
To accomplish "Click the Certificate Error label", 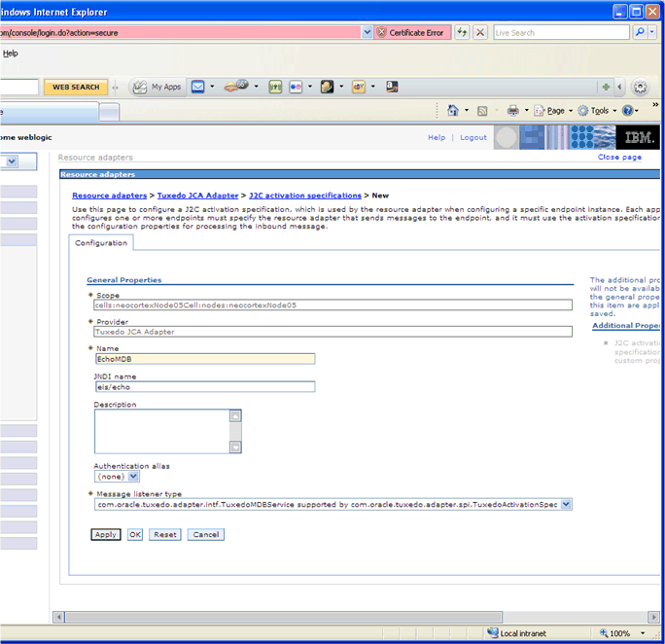I will [x=416, y=33].
